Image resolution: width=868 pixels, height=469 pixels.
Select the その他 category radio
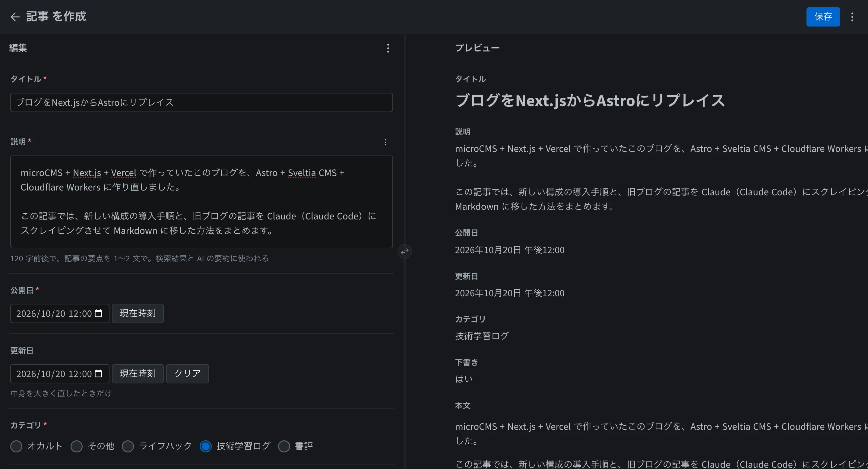(77, 446)
